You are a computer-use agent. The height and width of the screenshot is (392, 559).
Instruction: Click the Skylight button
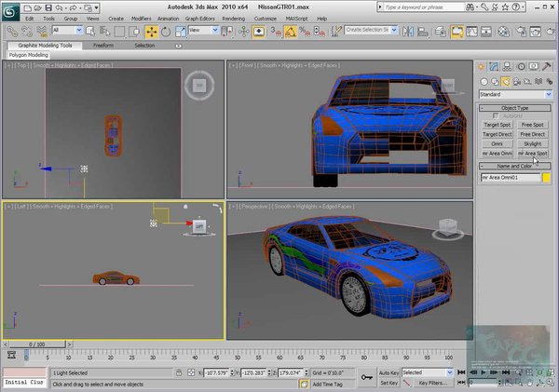point(533,144)
